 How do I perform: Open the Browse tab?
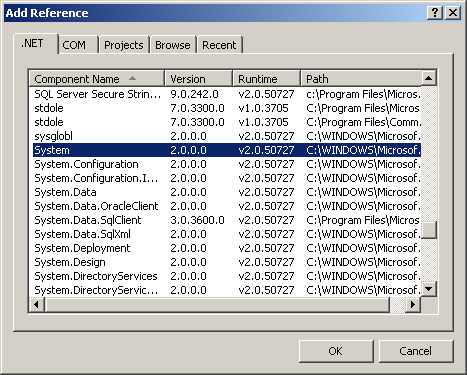pyautogui.click(x=173, y=45)
